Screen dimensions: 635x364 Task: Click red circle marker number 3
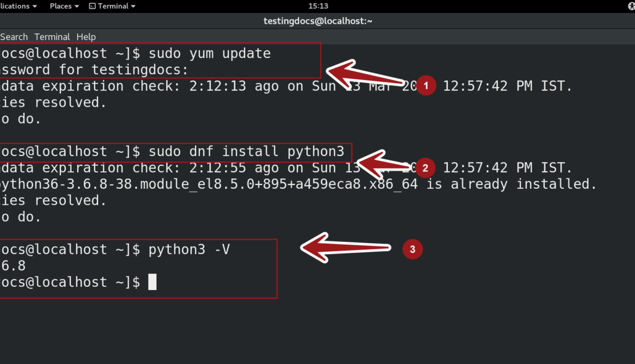click(x=412, y=250)
